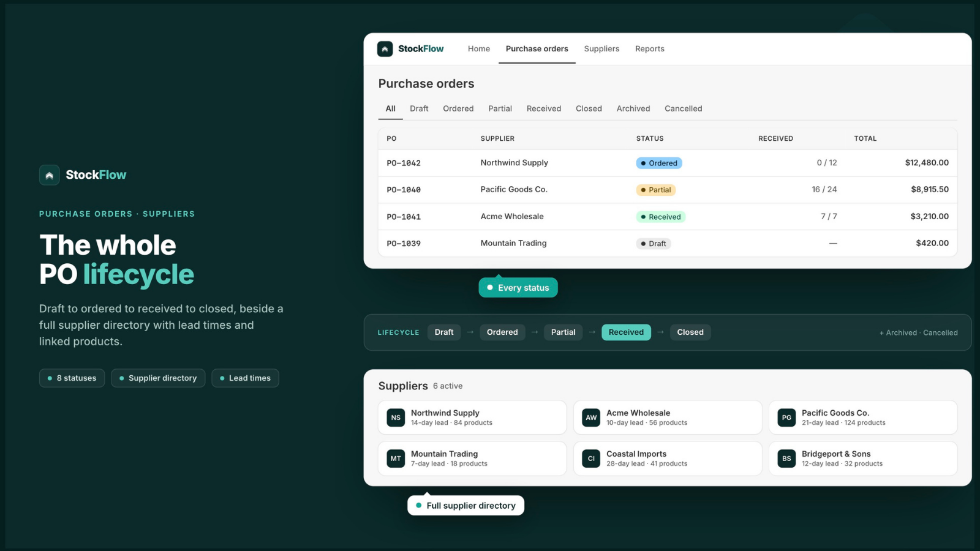Select Partial step in lifecycle bar
The width and height of the screenshot is (980, 551).
tap(563, 332)
